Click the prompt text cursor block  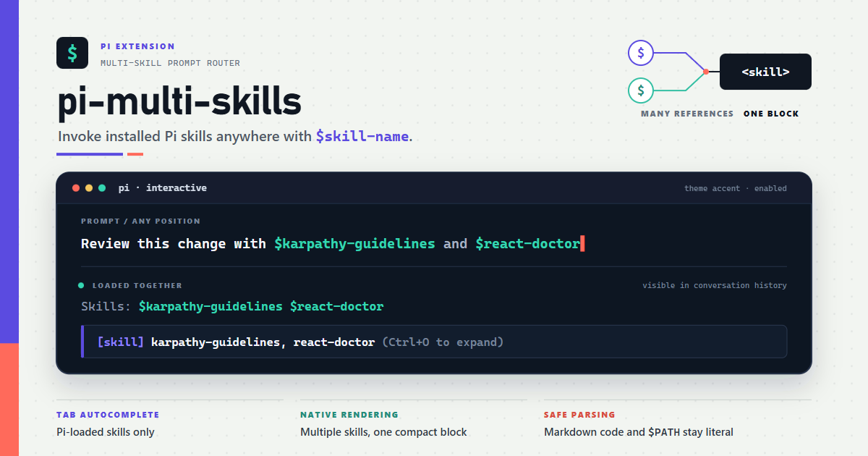[582, 244]
